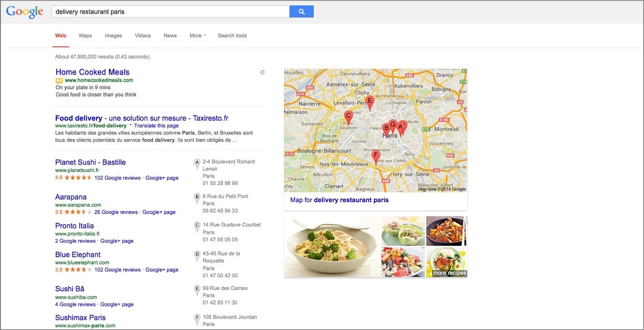The image size is (644, 330).
Task: Expand the arrow next to taxiresto.fr URL
Action: 130,125
